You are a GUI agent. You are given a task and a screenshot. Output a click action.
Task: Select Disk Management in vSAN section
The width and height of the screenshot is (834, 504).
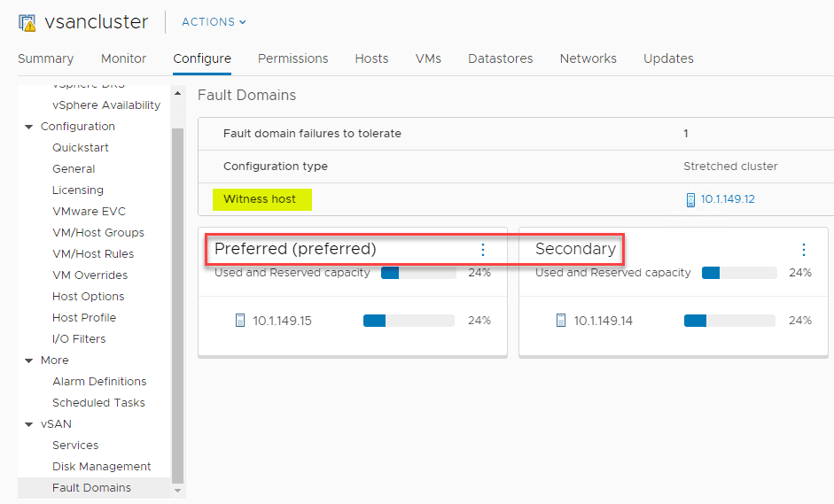coord(101,467)
